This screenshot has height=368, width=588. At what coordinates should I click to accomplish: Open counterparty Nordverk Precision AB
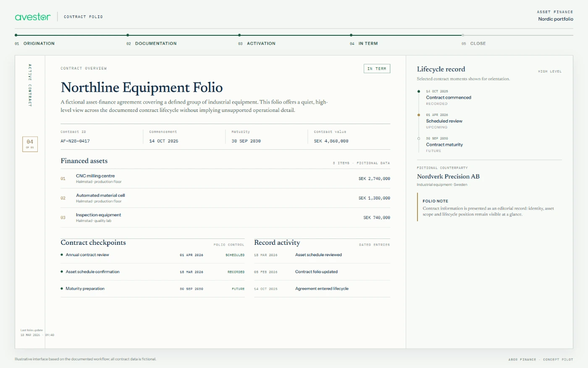pos(448,177)
